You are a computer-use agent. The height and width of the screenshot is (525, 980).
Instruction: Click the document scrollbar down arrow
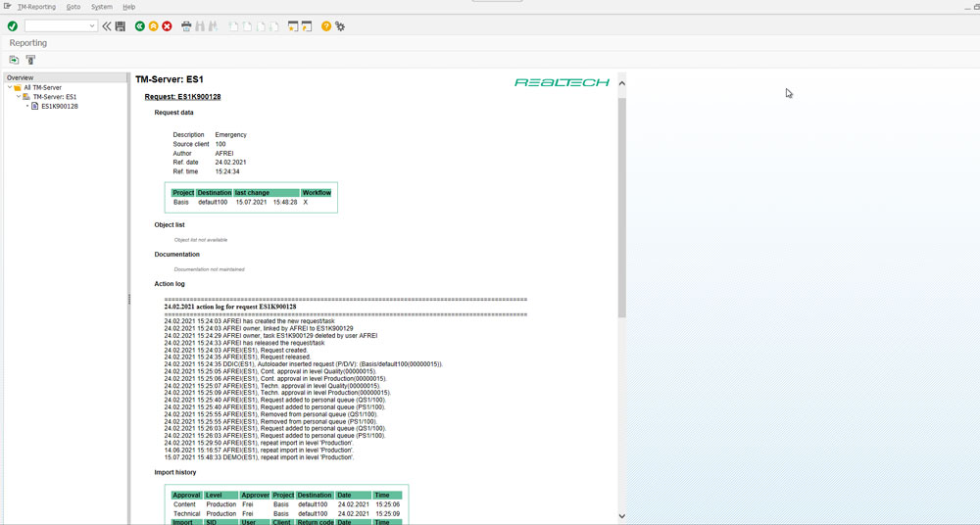(621, 515)
